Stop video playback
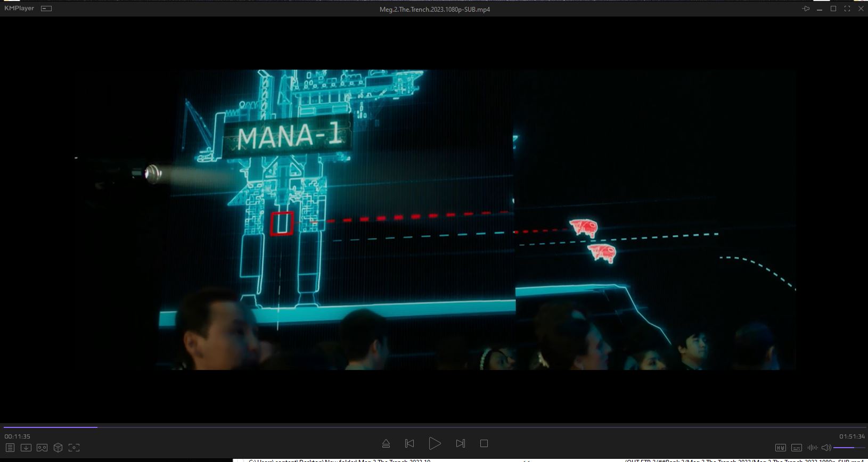 point(484,443)
